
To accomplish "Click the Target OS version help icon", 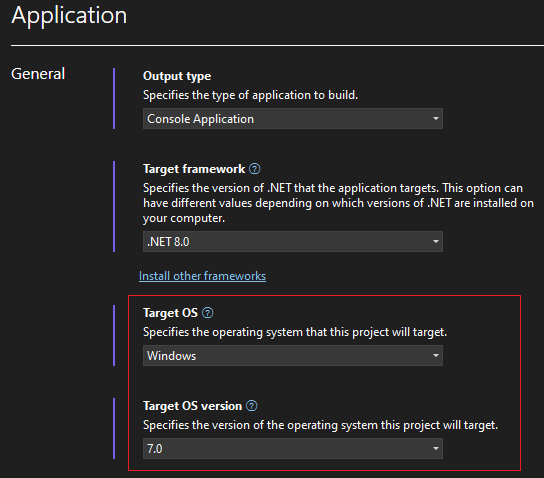I will 252,406.
